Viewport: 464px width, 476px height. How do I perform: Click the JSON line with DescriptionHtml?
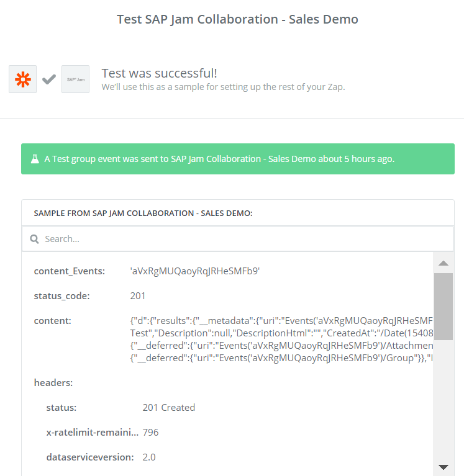pyautogui.click(x=281, y=333)
